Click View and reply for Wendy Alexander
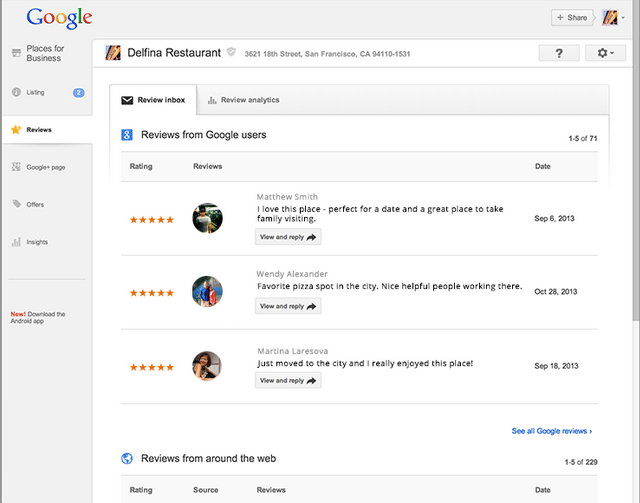 pos(287,306)
